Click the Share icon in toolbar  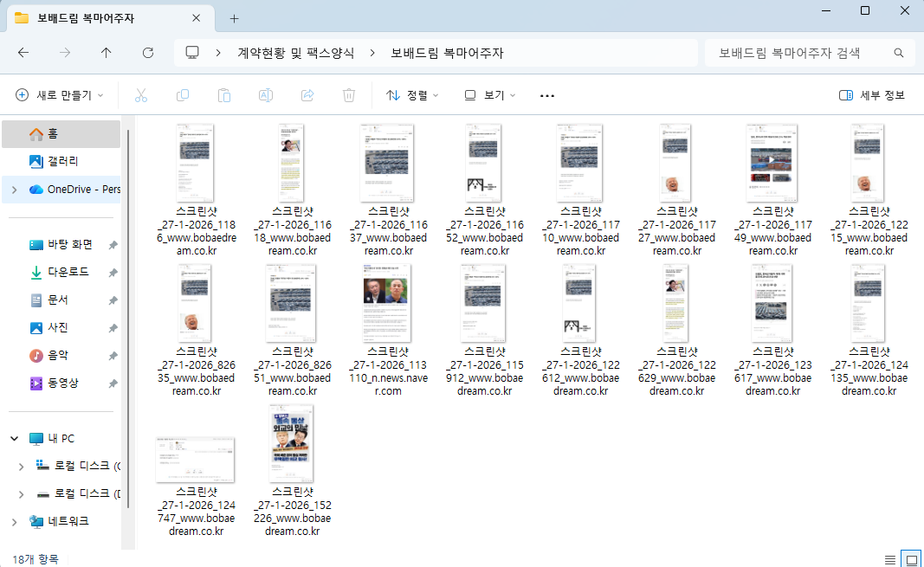307,95
